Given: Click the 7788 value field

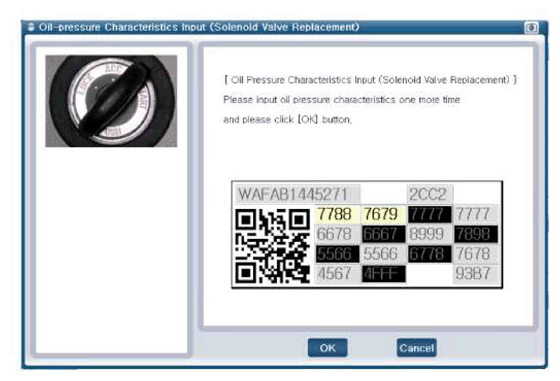Looking at the screenshot, I should click(337, 214).
